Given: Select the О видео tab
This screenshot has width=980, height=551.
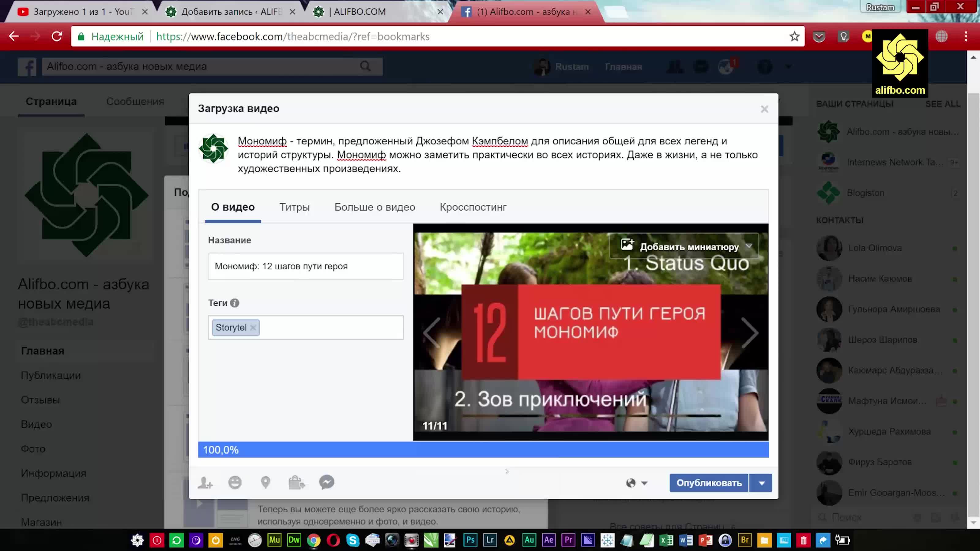Looking at the screenshot, I should [233, 207].
